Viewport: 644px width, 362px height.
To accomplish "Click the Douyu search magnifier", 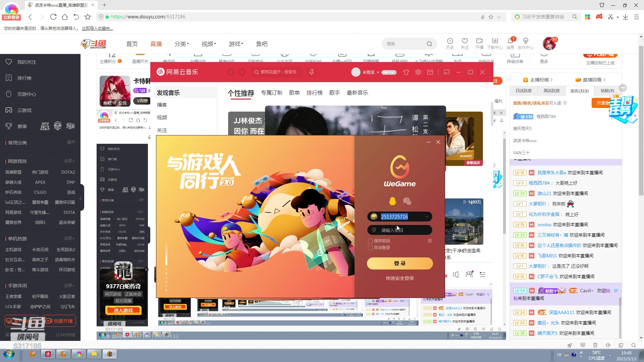I will tap(429, 44).
